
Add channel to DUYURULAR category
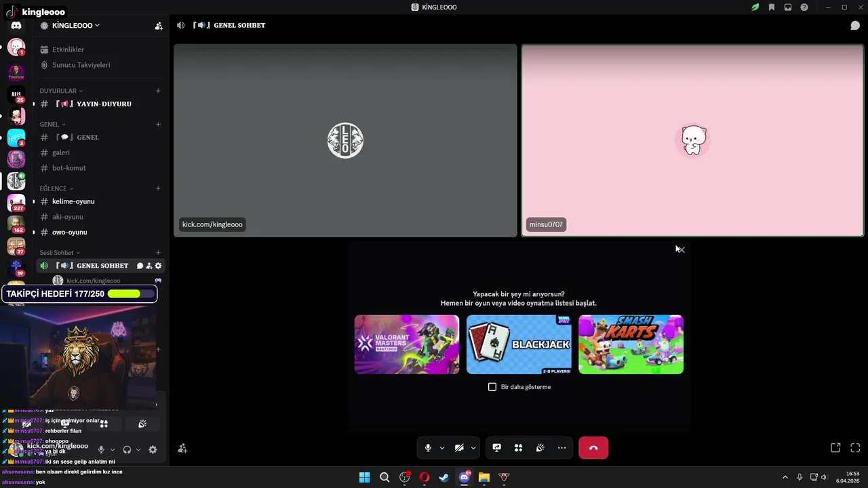point(158,91)
